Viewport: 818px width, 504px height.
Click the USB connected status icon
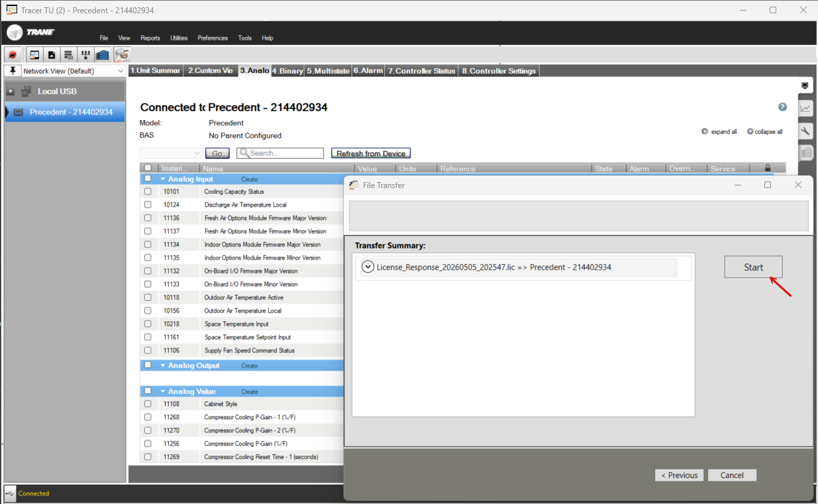[10, 493]
